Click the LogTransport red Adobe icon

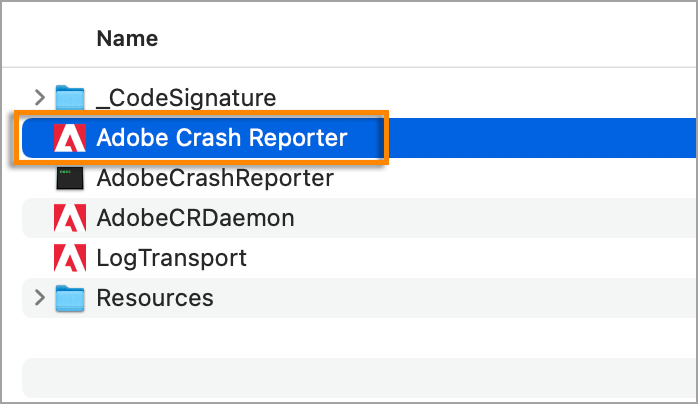click(70, 258)
